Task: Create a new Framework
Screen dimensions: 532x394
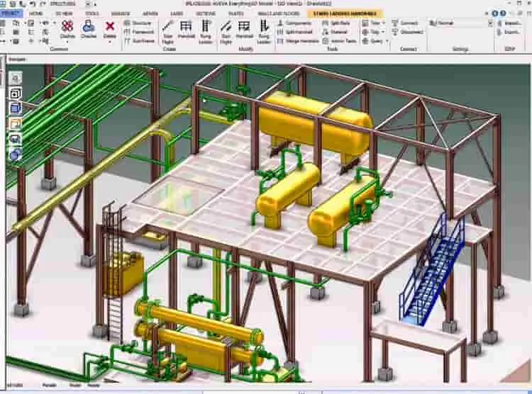Action: pos(139,32)
